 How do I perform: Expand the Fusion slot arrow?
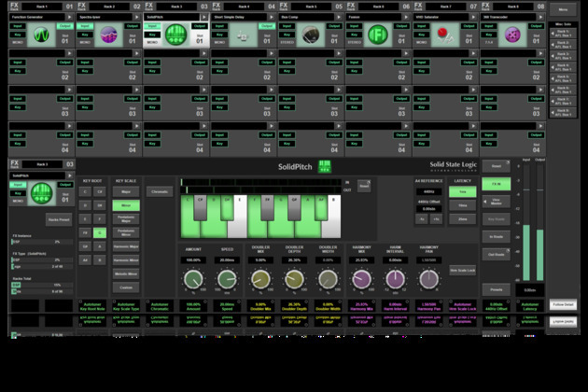pos(406,17)
